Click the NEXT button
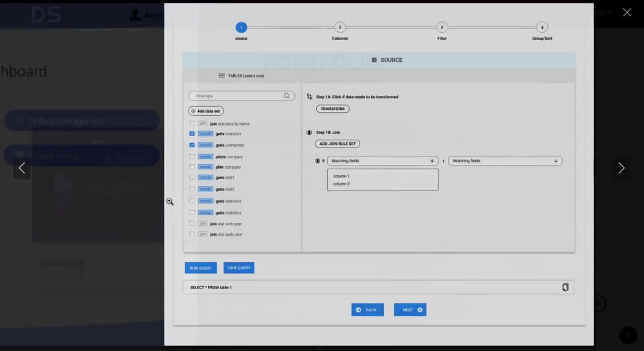 (x=410, y=310)
